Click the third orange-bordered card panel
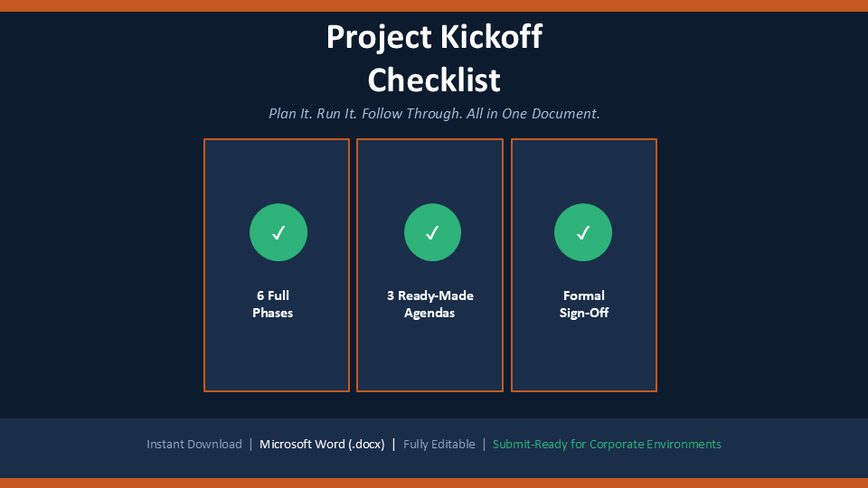Viewport: 868px width, 488px height. coord(584,265)
